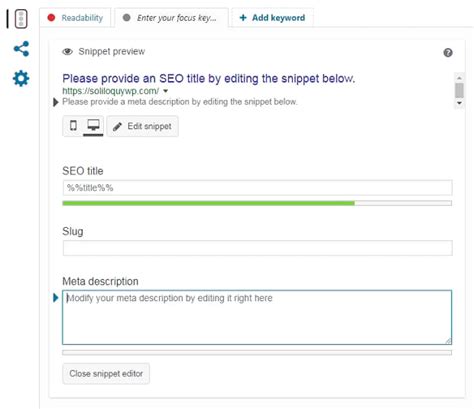The image size is (474, 409).
Task: Click the snippet preview scrollbar down arrow
Action: click(x=459, y=103)
